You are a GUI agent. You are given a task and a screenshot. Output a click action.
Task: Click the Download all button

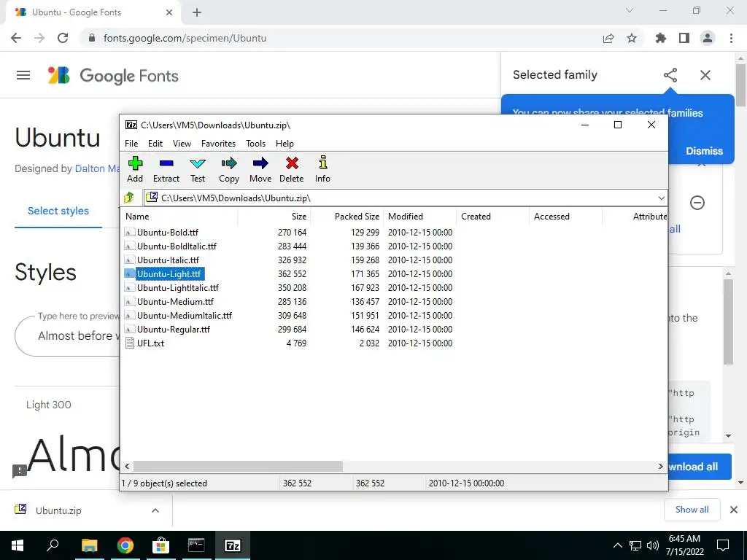click(700, 467)
